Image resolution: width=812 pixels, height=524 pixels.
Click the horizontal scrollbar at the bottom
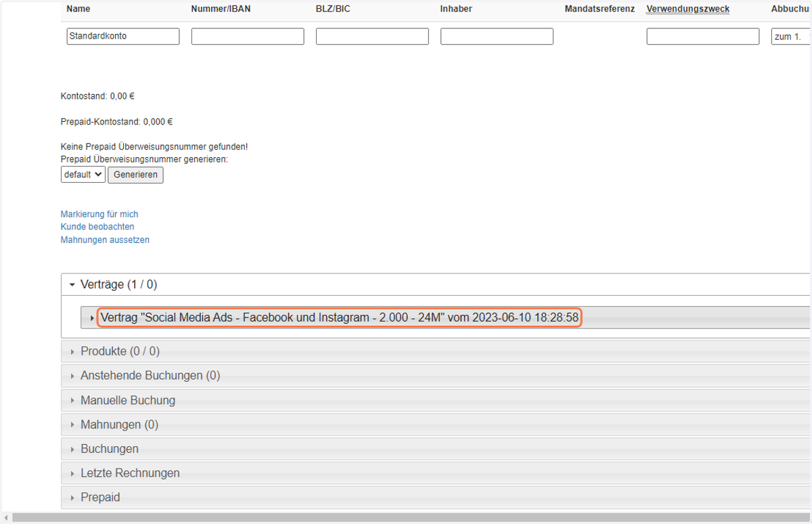tap(411, 518)
